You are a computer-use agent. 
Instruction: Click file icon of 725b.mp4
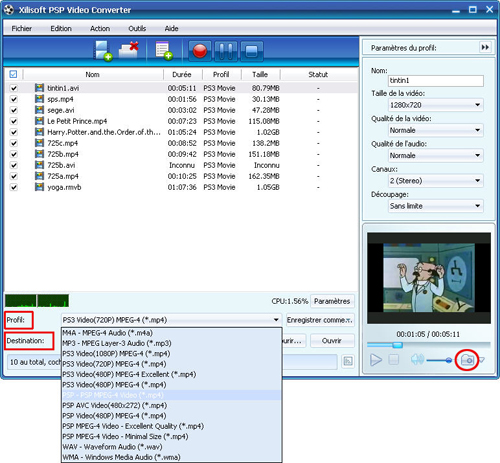[x=39, y=154]
